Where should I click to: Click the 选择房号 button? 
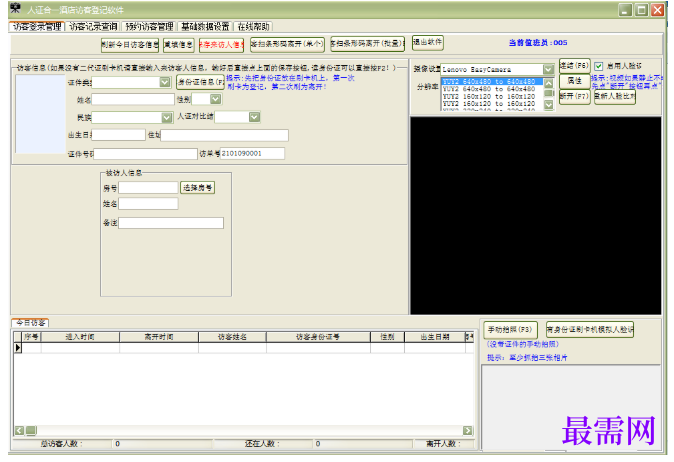[197, 188]
